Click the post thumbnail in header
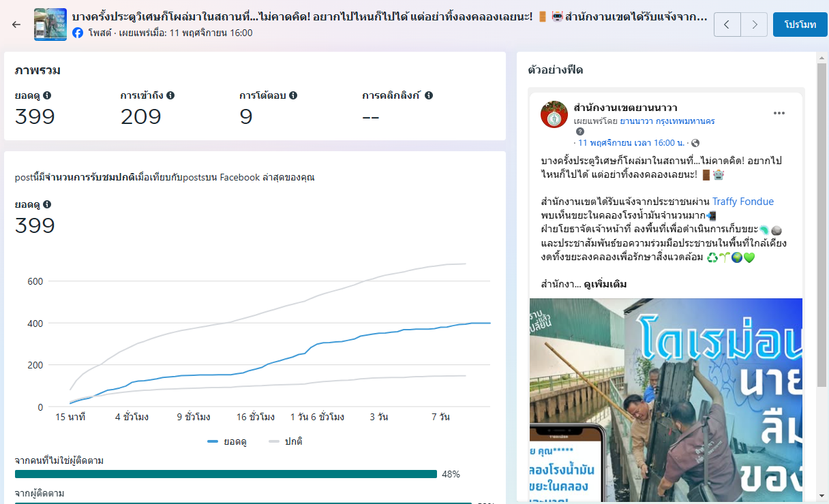The image size is (829, 504). [x=50, y=25]
